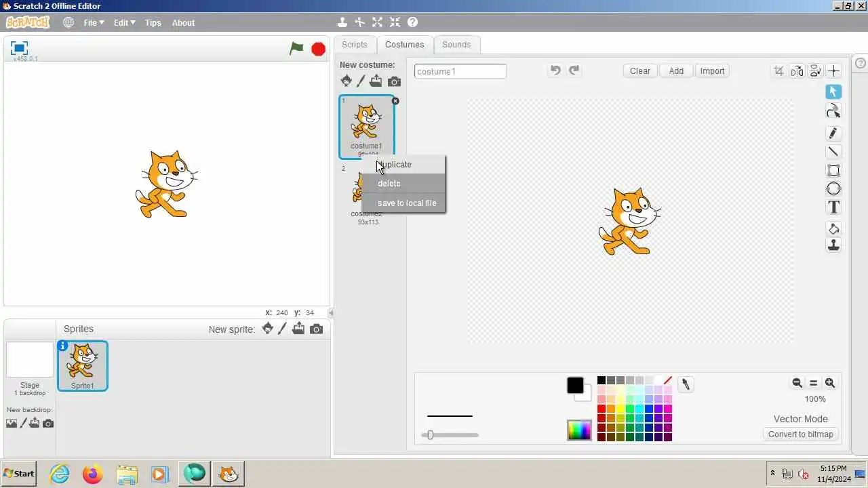868x488 pixels.
Task: Choose sprite from library icon
Action: (268, 329)
